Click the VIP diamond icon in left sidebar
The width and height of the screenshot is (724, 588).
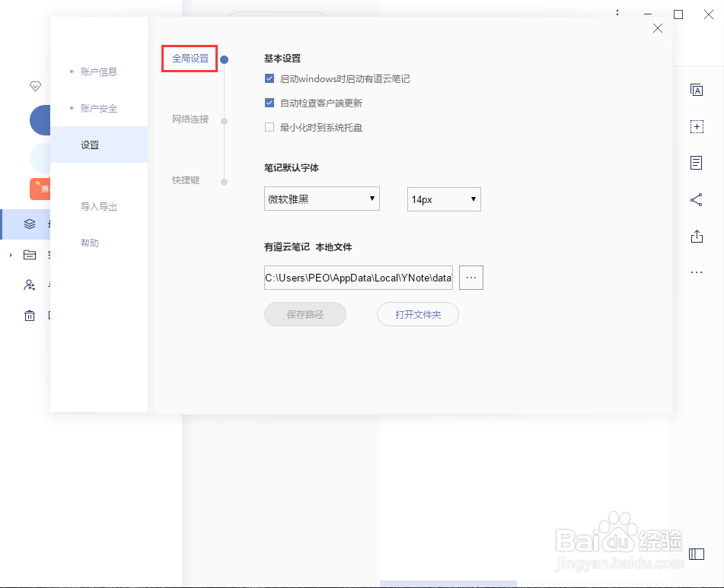coord(36,86)
